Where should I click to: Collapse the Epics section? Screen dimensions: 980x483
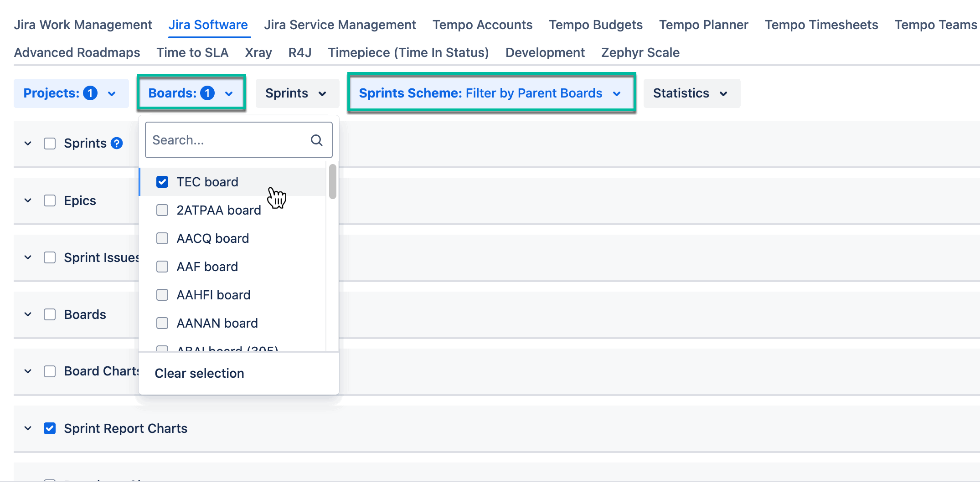27,200
